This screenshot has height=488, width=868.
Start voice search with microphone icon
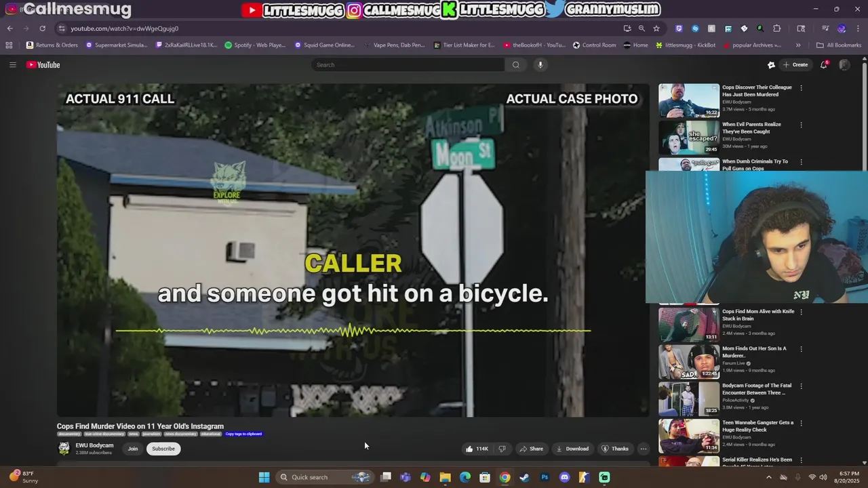540,64
